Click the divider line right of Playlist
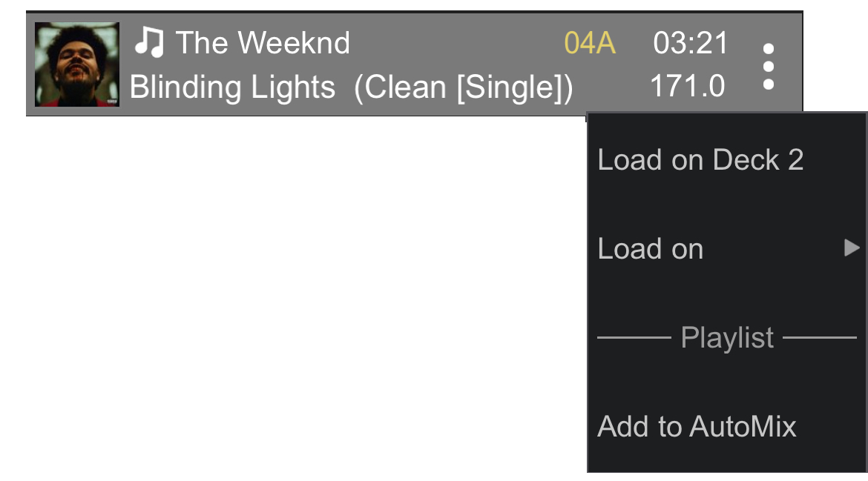This screenshot has width=868, height=481. tap(819, 338)
